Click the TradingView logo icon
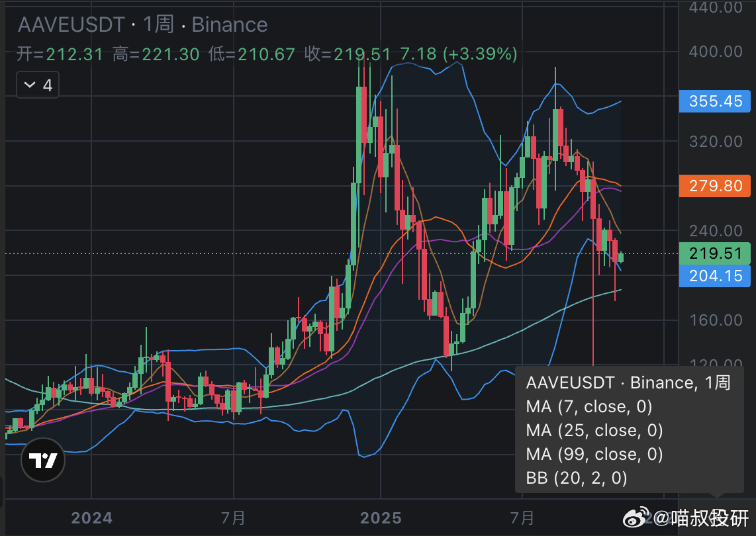This screenshot has height=536, width=756. pyautogui.click(x=43, y=460)
